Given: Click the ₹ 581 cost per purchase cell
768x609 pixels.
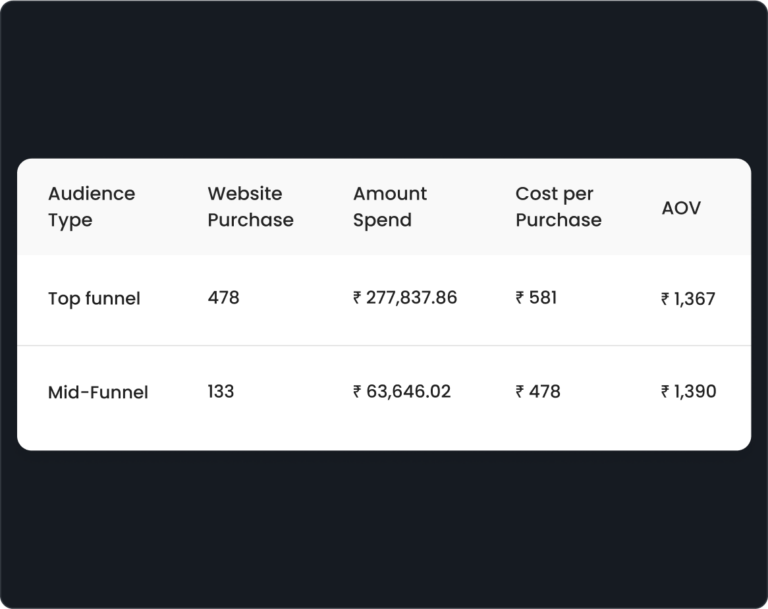Looking at the screenshot, I should point(536,297).
